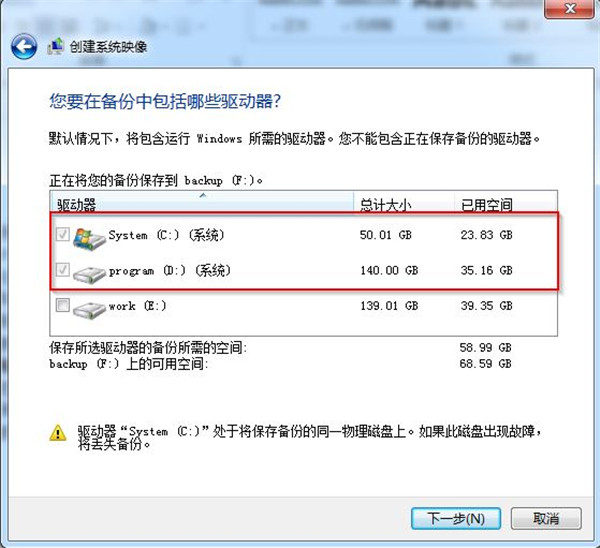Sort by the 驱动器 column header
This screenshot has width=600, height=548.
click(x=202, y=204)
